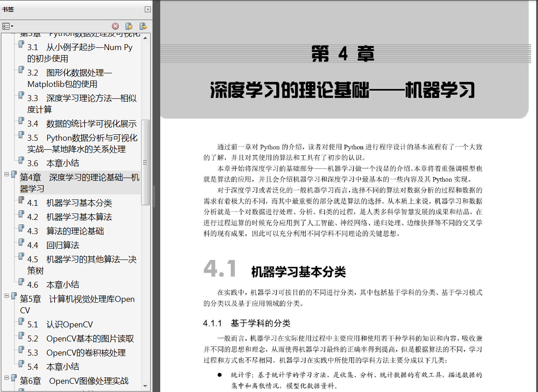Click the 第 4 章 chapter heading in document
The image size is (538, 392).
coord(343,54)
